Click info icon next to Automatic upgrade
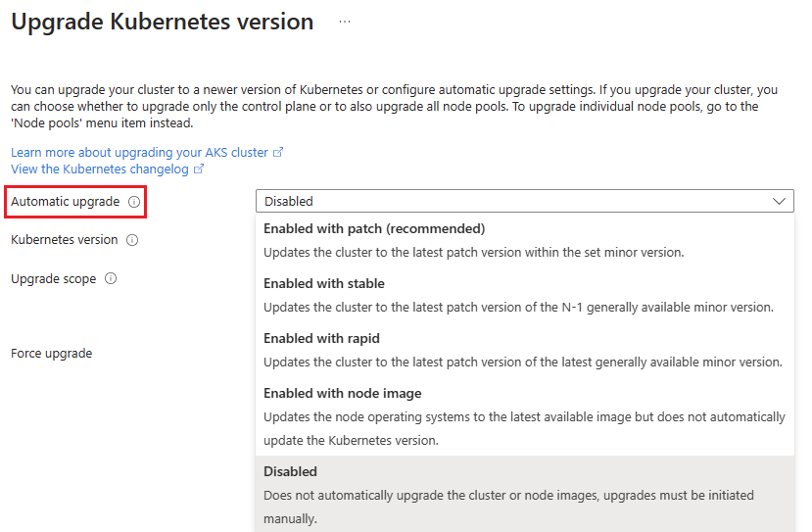Screen dimensions: 812x532 134,202
